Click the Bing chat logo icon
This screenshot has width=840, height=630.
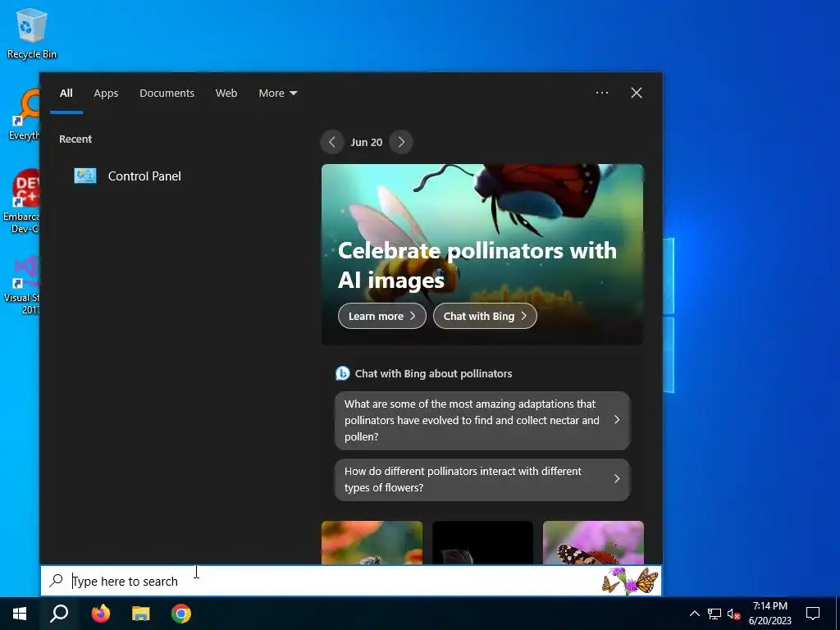pyautogui.click(x=342, y=373)
